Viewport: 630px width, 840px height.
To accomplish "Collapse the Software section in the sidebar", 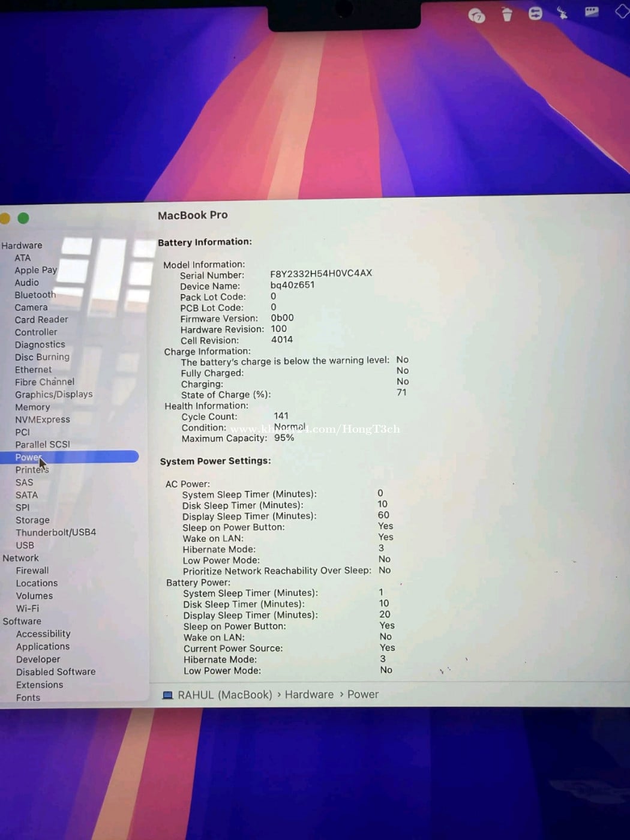I will click(x=22, y=622).
